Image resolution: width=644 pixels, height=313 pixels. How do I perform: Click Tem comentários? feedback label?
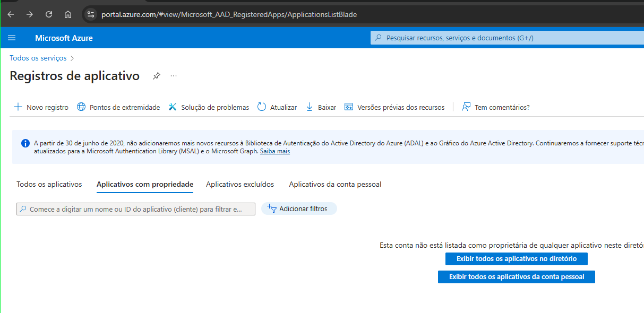[502, 107]
